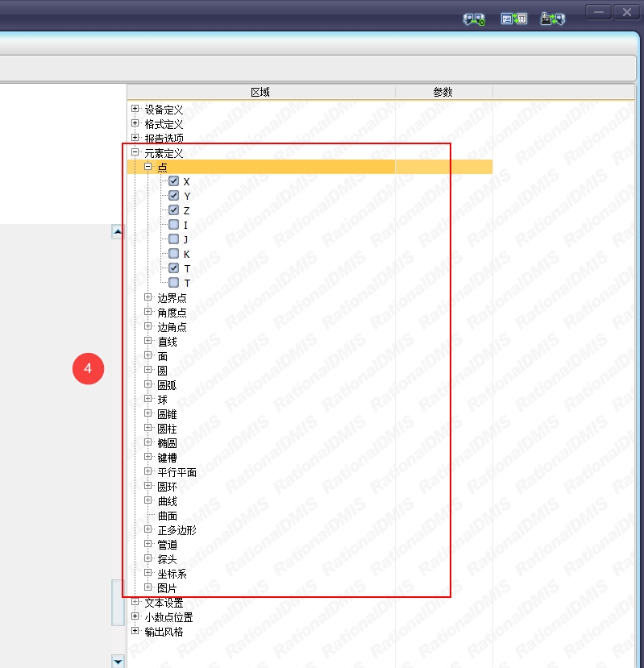Expand the 图片 node
644x668 pixels.
pos(147,587)
